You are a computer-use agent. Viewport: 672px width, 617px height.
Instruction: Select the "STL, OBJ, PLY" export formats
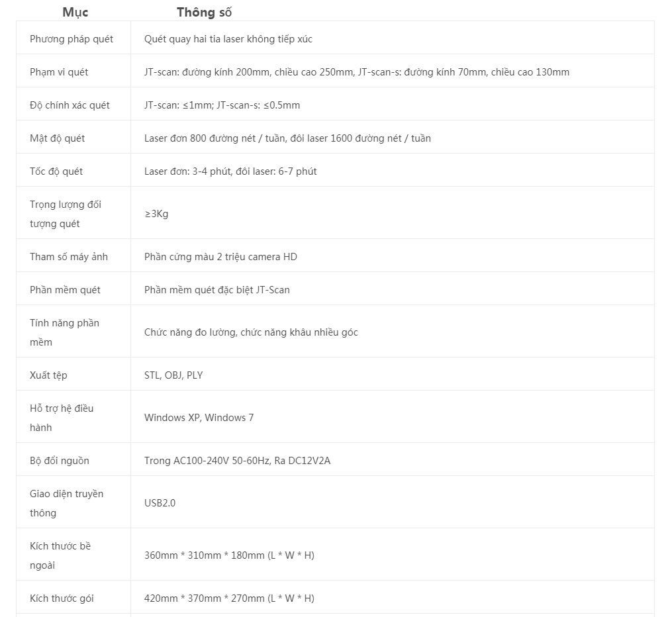point(173,375)
